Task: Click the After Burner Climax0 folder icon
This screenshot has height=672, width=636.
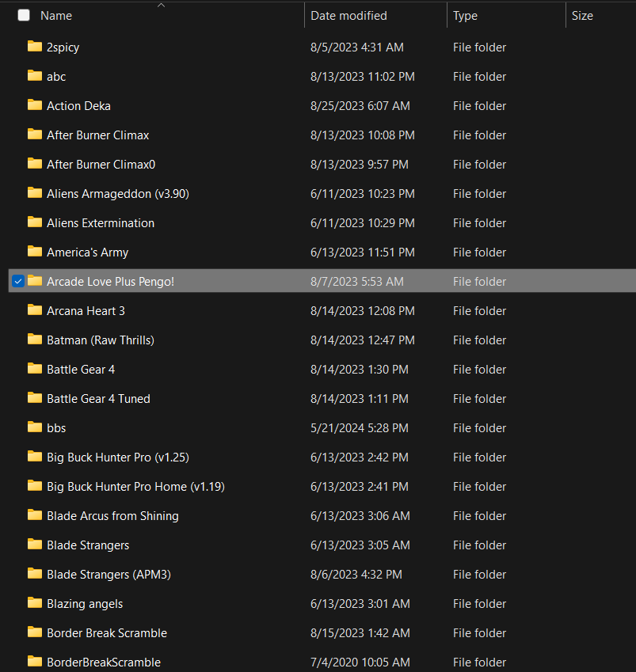Action: pyautogui.click(x=35, y=163)
